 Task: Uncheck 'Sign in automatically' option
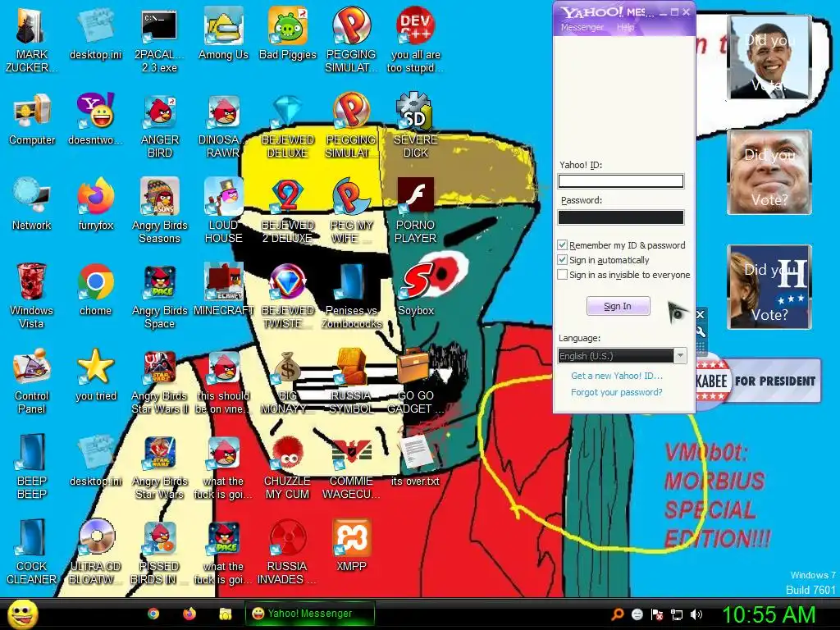[x=562, y=260]
